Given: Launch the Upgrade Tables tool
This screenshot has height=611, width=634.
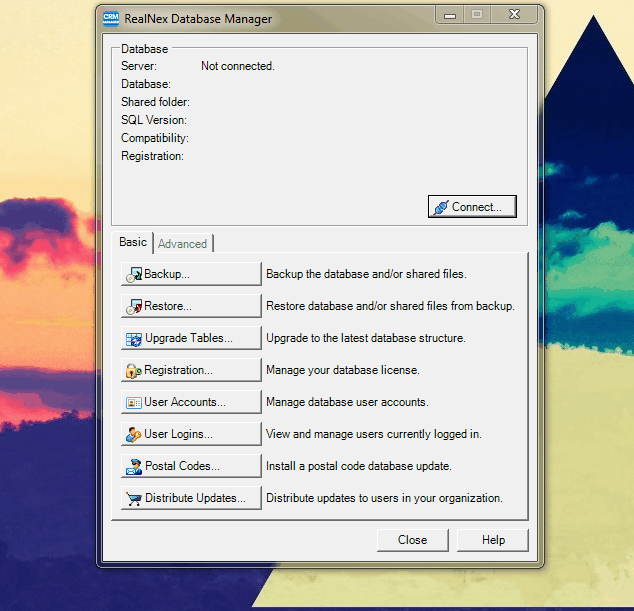Looking at the screenshot, I should click(x=190, y=338).
